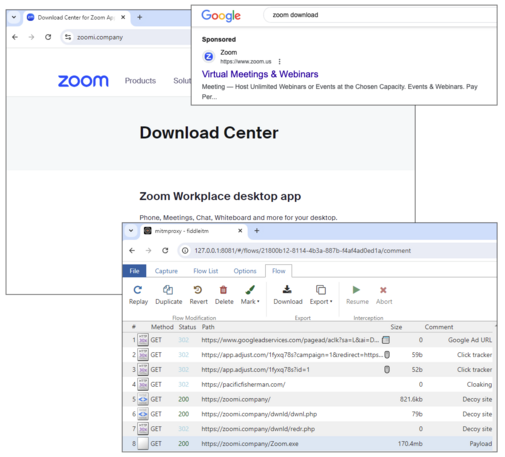Click Products in Zoom navigation

coord(140,81)
